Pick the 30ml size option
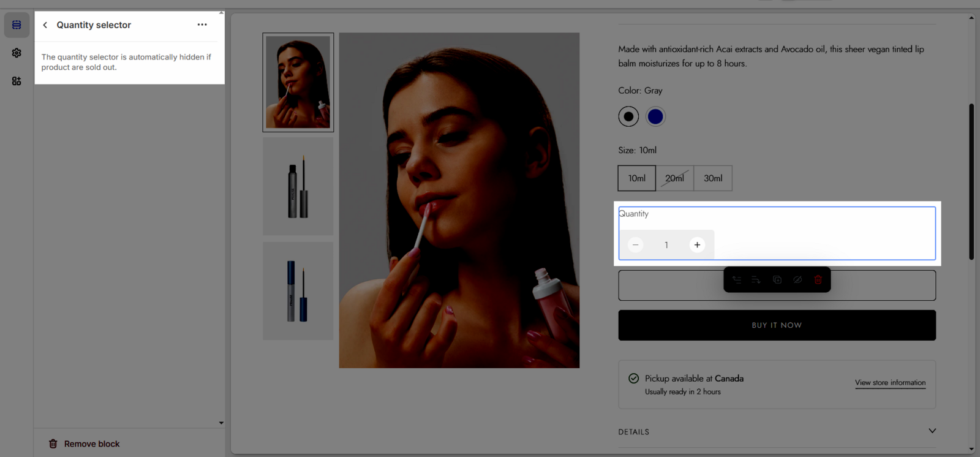 click(x=713, y=178)
